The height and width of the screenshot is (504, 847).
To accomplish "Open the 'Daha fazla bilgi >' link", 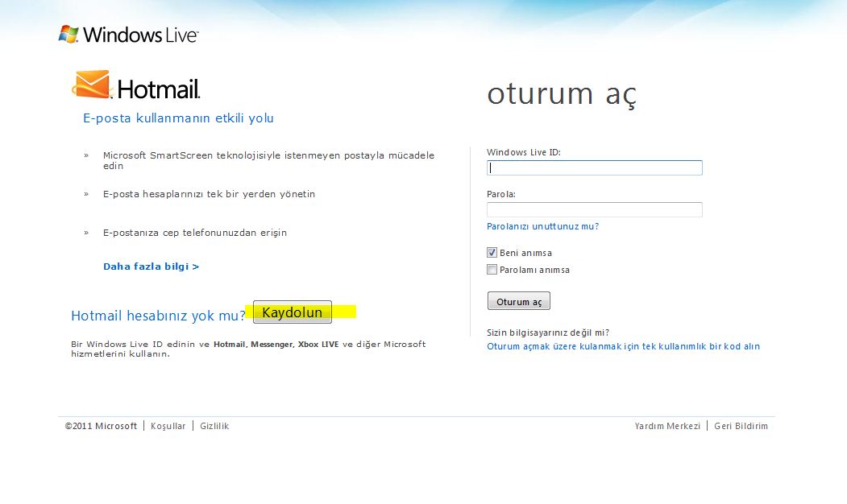I will (x=152, y=266).
